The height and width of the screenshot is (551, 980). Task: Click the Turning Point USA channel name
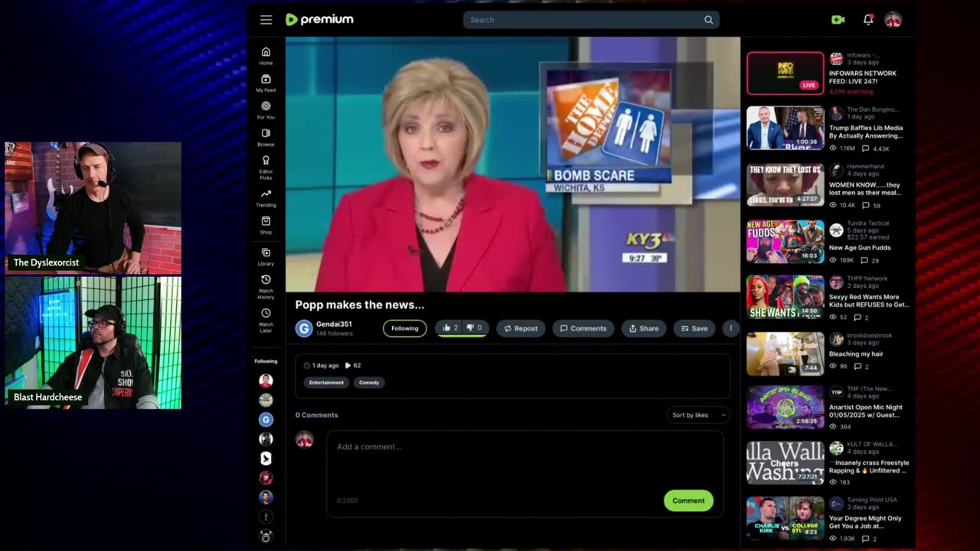(x=872, y=500)
